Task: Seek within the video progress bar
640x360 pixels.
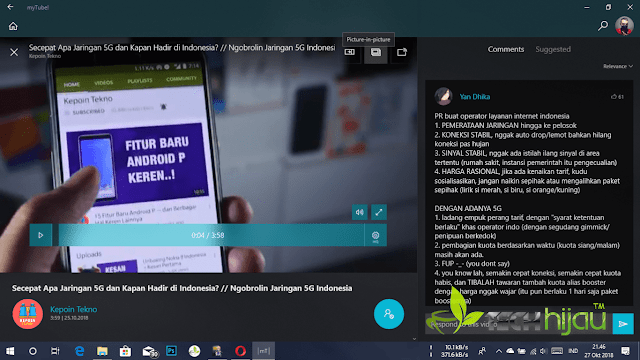Action: pos(211,235)
